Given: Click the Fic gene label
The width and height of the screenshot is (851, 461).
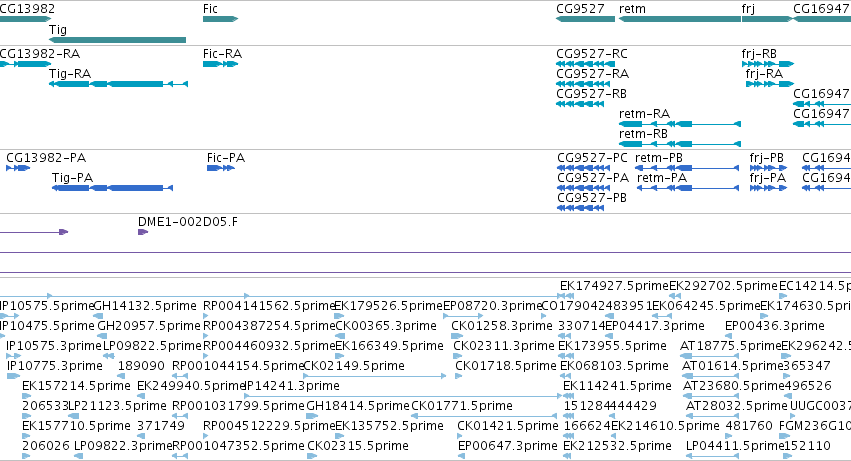Looking at the screenshot, I should point(210,9).
